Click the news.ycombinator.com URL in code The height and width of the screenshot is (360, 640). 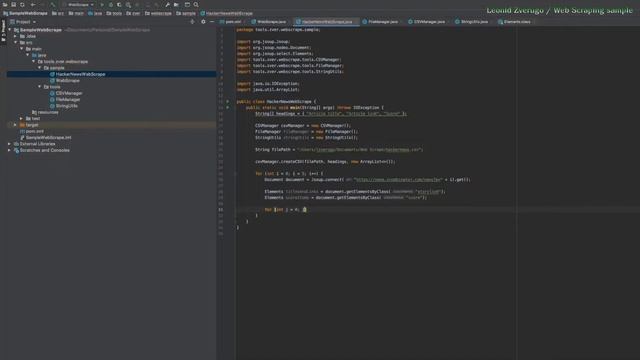click(398, 180)
